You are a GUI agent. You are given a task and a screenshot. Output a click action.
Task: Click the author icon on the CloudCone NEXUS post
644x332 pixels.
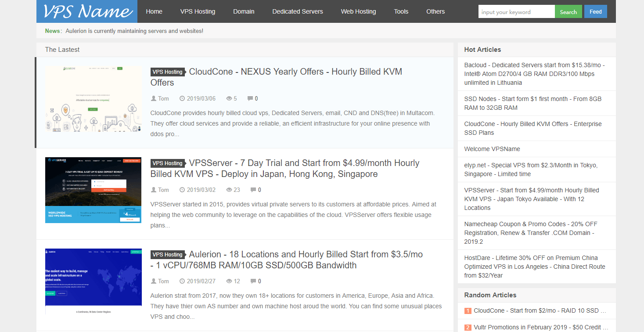154,98
